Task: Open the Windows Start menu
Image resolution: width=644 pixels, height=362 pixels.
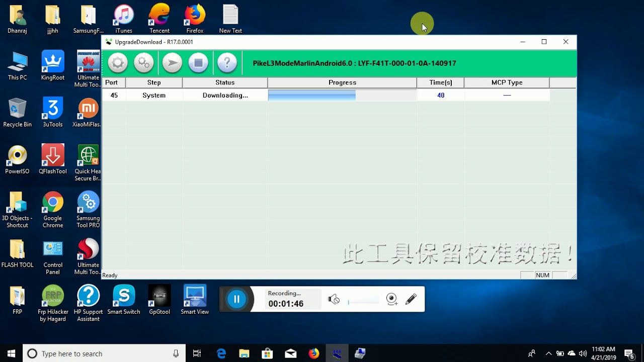Action: [x=12, y=353]
